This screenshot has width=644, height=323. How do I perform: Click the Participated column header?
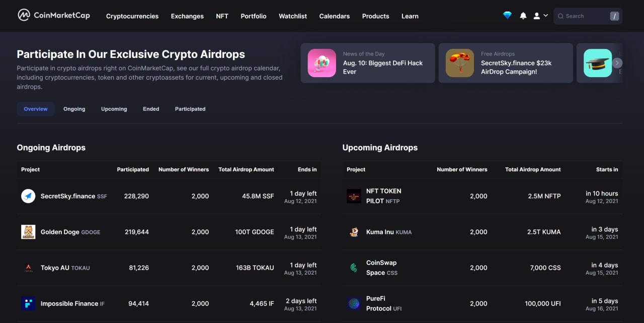point(133,169)
